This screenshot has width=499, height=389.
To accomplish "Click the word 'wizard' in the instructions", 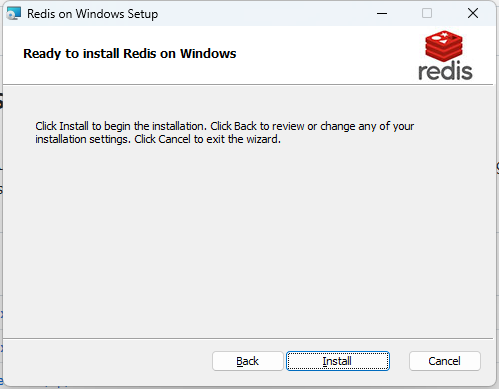I will [x=262, y=139].
